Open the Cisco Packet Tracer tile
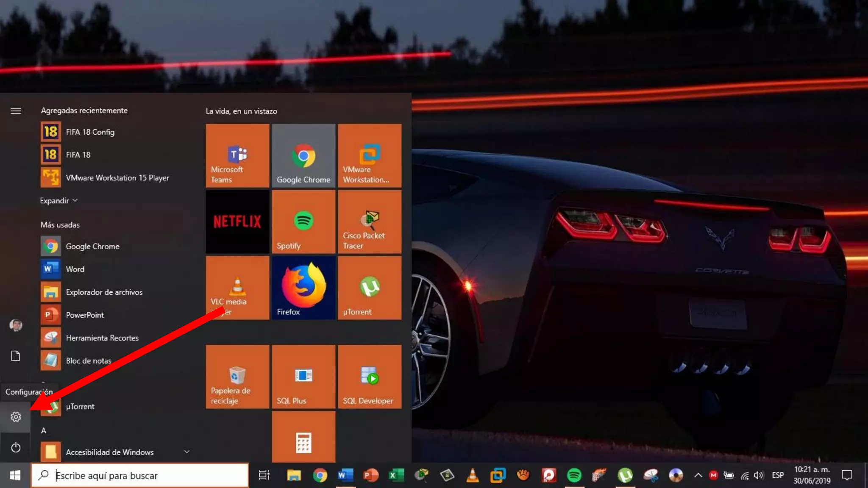 (370, 222)
